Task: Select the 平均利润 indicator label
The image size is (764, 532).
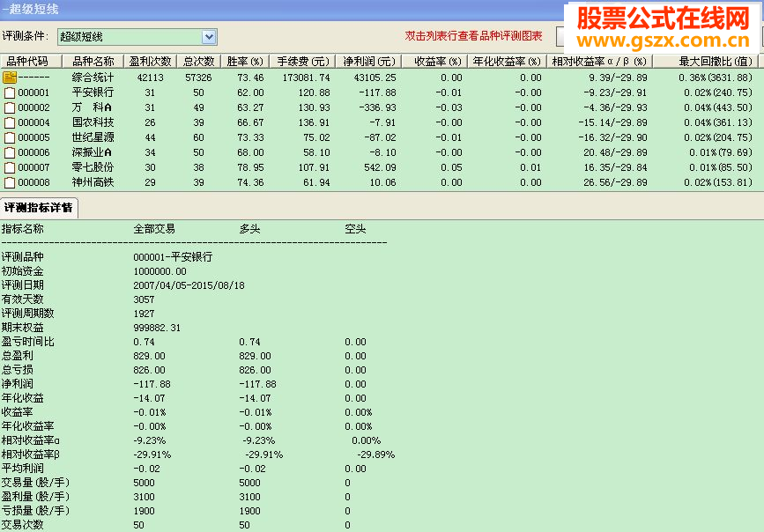Action: tap(22, 469)
